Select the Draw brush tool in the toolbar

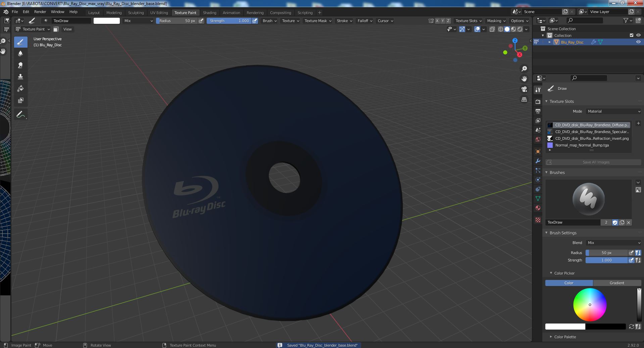tap(20, 42)
